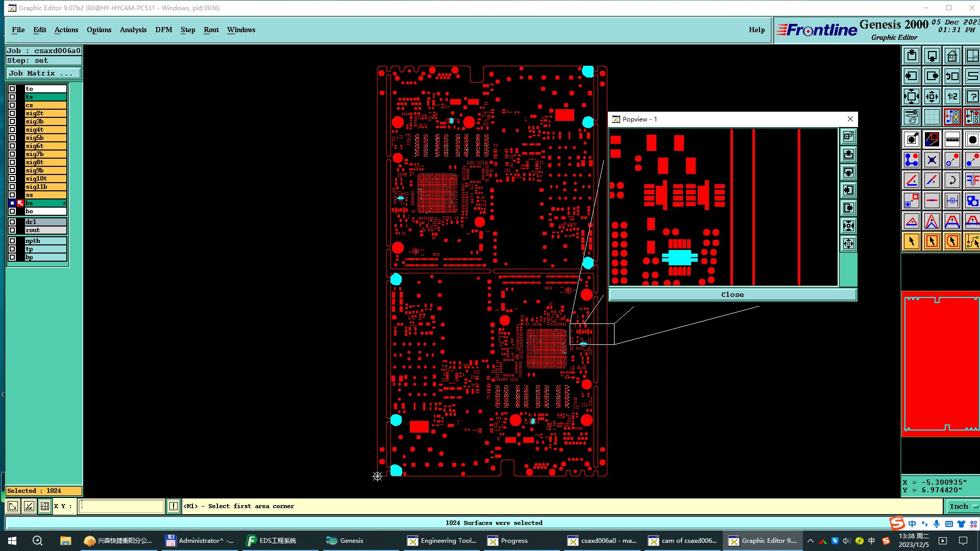Select the 1:2 zoom icon
The width and height of the screenshot is (980, 551).
tap(952, 96)
